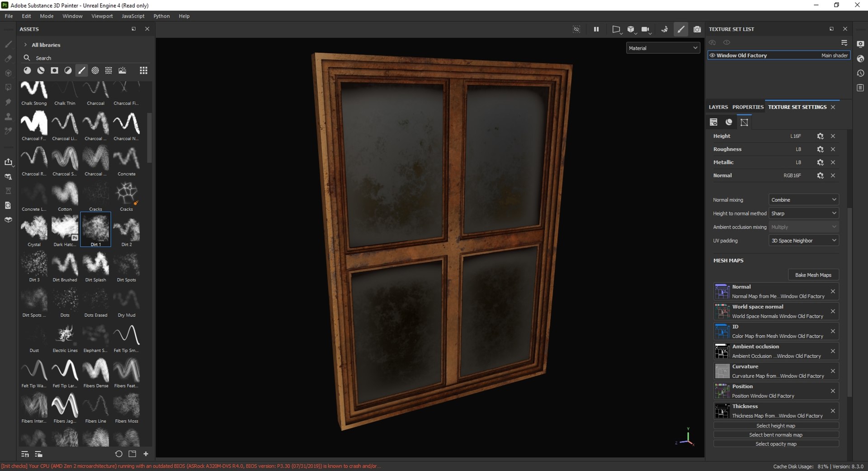Remove the Normal channel

pos(833,176)
